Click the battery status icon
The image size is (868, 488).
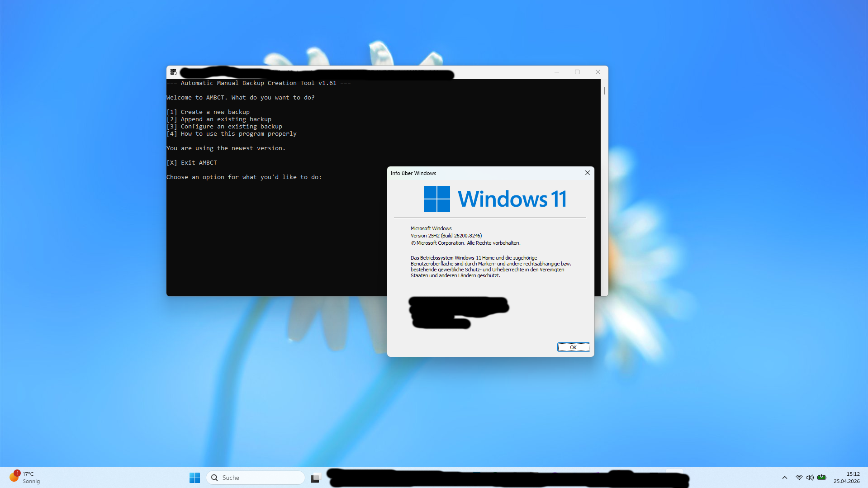(822, 478)
